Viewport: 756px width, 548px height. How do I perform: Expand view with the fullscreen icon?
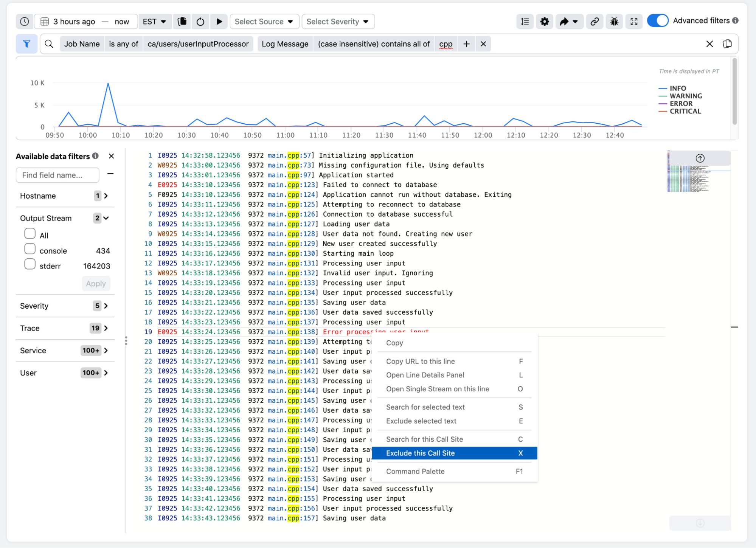point(634,21)
